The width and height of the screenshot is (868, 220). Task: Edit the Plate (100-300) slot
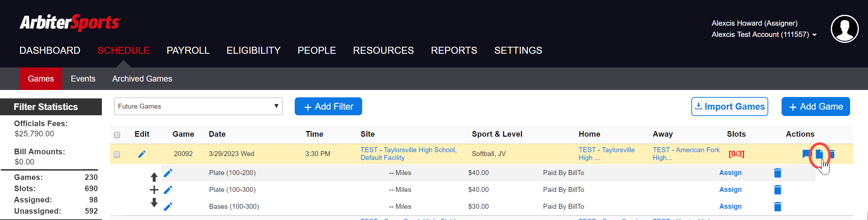point(168,190)
